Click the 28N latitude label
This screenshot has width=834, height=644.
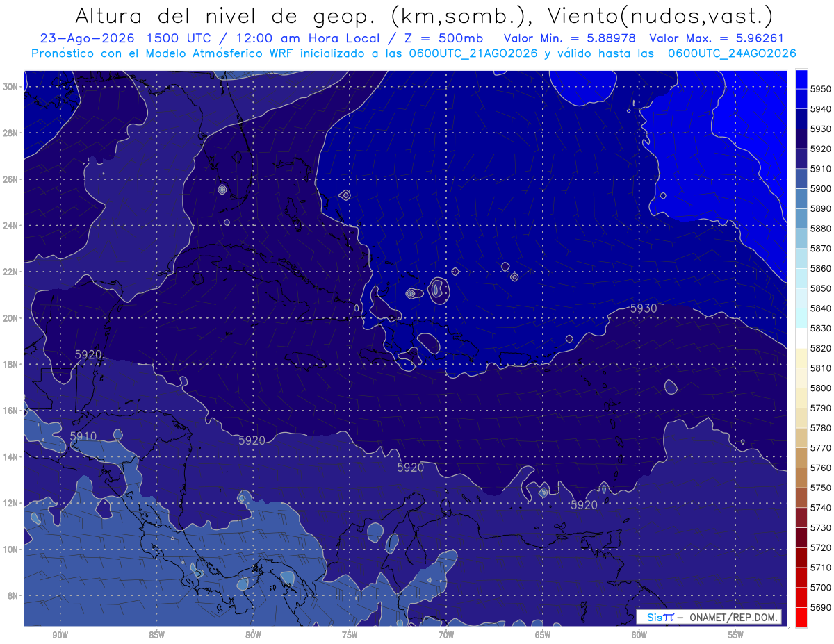(x=10, y=133)
